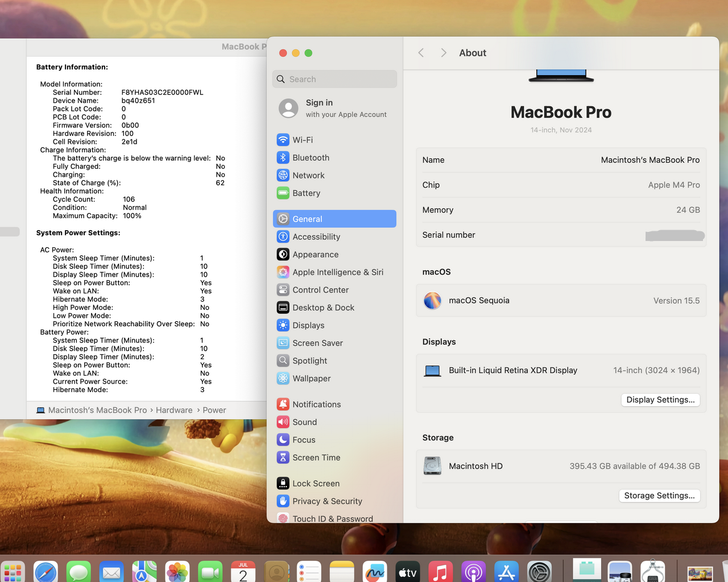This screenshot has height=582, width=728.
Task: Click the Name row showing Macintosh's MacBook Pro
Action: 561,160
